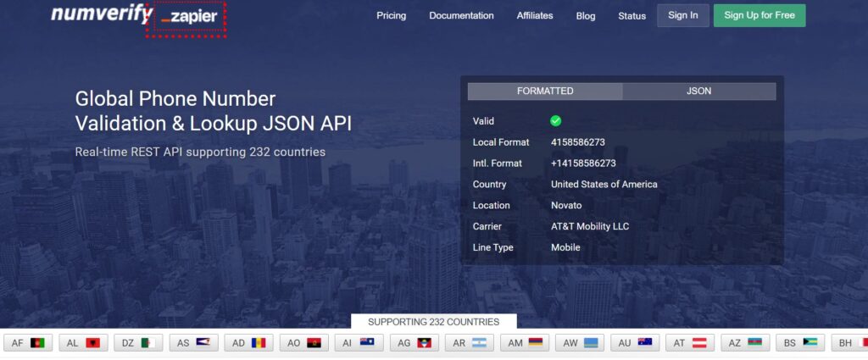Screen dimensions: 868x360
Task: Go to the Affiliates page
Action: coord(535,15)
